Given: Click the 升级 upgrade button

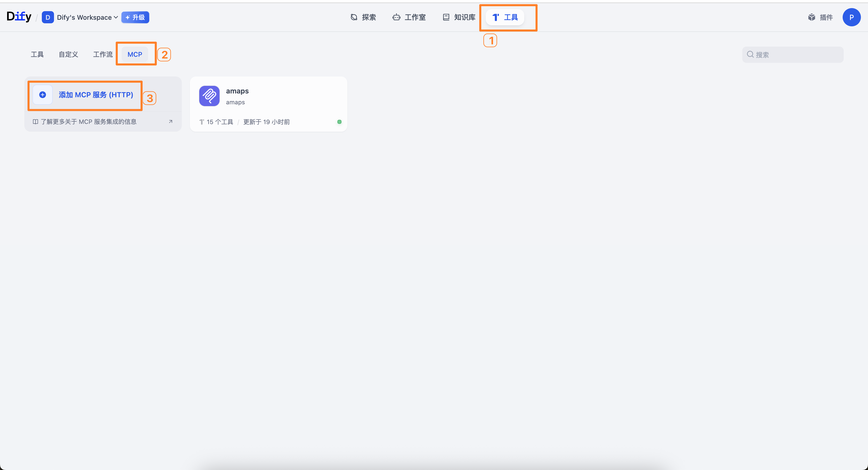Looking at the screenshot, I should click(x=135, y=17).
